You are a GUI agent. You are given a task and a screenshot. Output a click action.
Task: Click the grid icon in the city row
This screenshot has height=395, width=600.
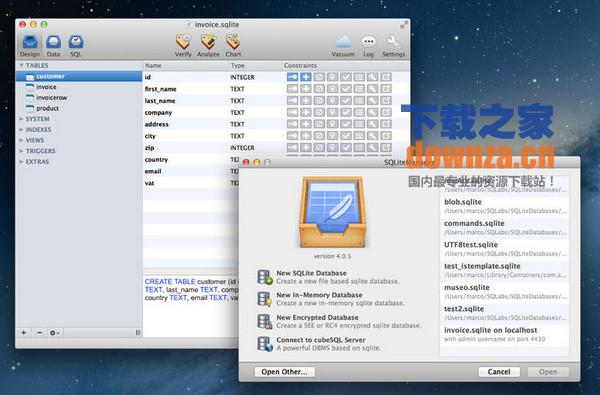[x=359, y=136]
